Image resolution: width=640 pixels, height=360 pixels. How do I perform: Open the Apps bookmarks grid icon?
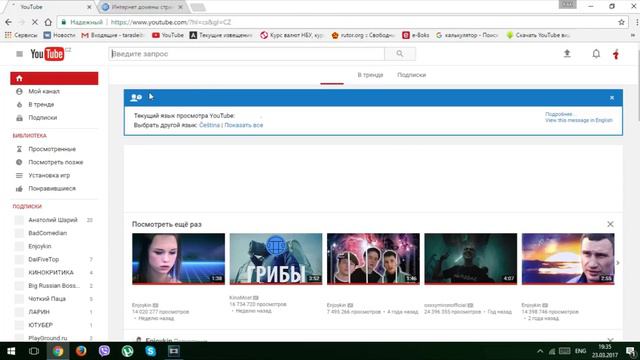pos(8,36)
